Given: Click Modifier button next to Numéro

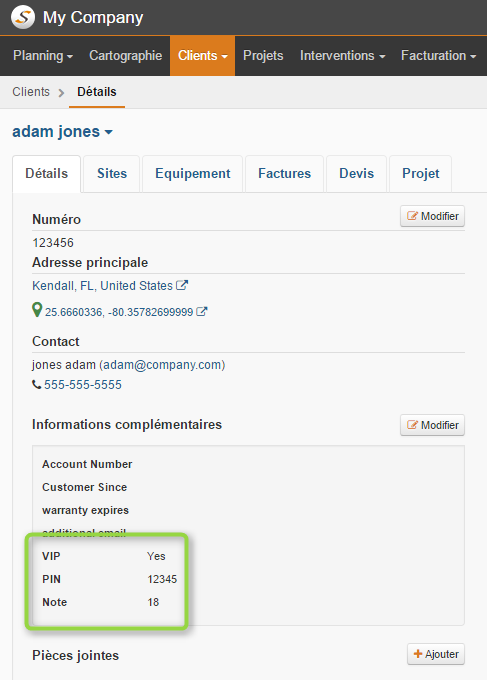Looking at the screenshot, I should [x=432, y=216].
